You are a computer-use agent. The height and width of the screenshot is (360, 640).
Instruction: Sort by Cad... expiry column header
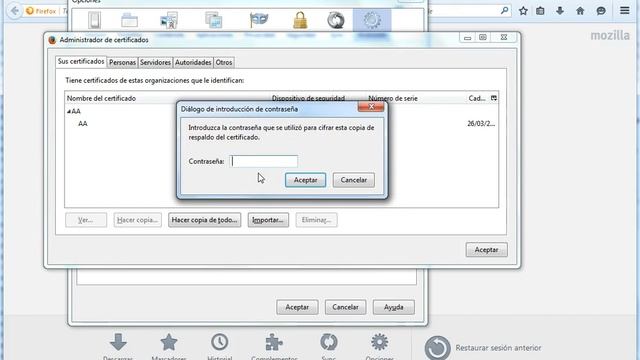(x=478, y=98)
